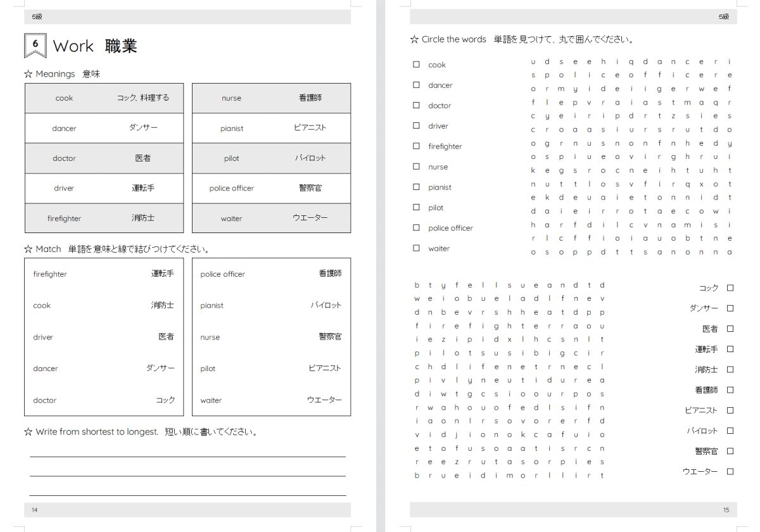
Task: Select the Work 職業 chapter title
Action: coord(95,46)
